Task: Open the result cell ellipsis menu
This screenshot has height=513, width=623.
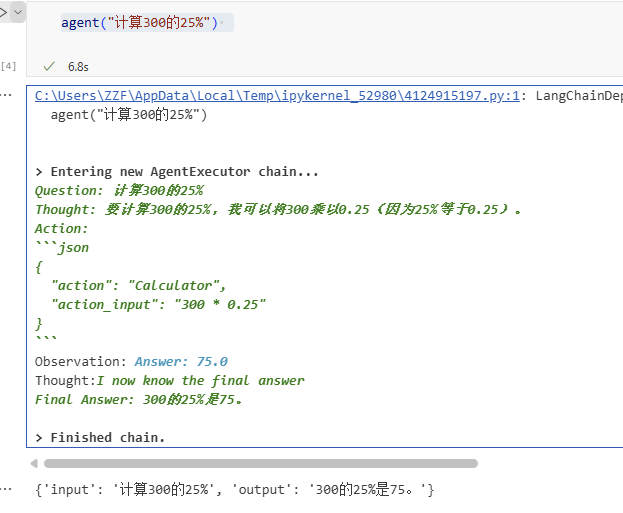Action: 6,489
